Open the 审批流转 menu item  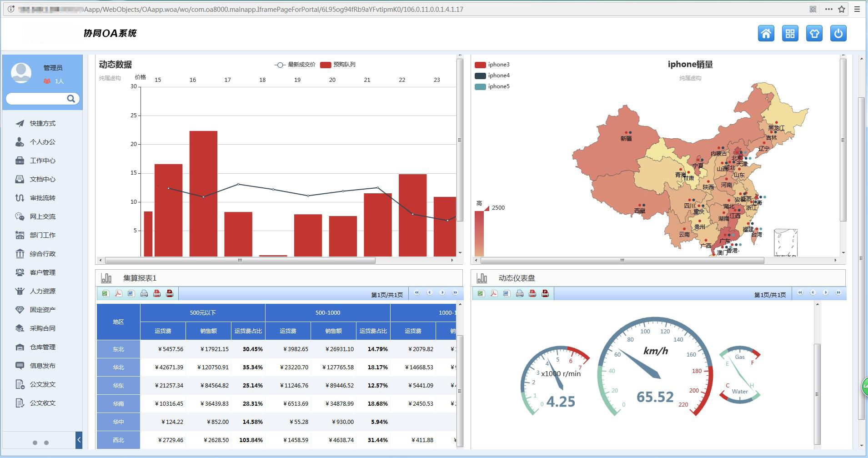tap(42, 198)
